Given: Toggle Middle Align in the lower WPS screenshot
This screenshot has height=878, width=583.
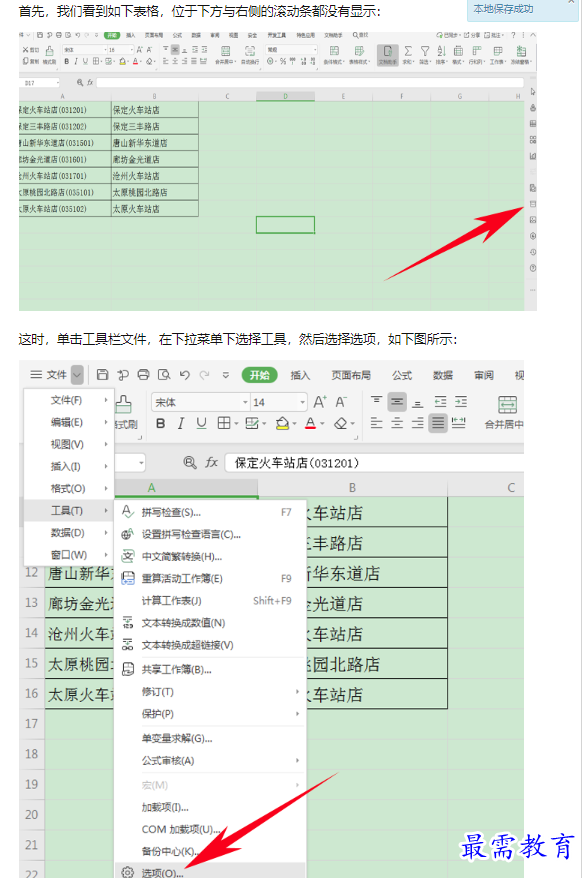Looking at the screenshot, I should [397, 402].
